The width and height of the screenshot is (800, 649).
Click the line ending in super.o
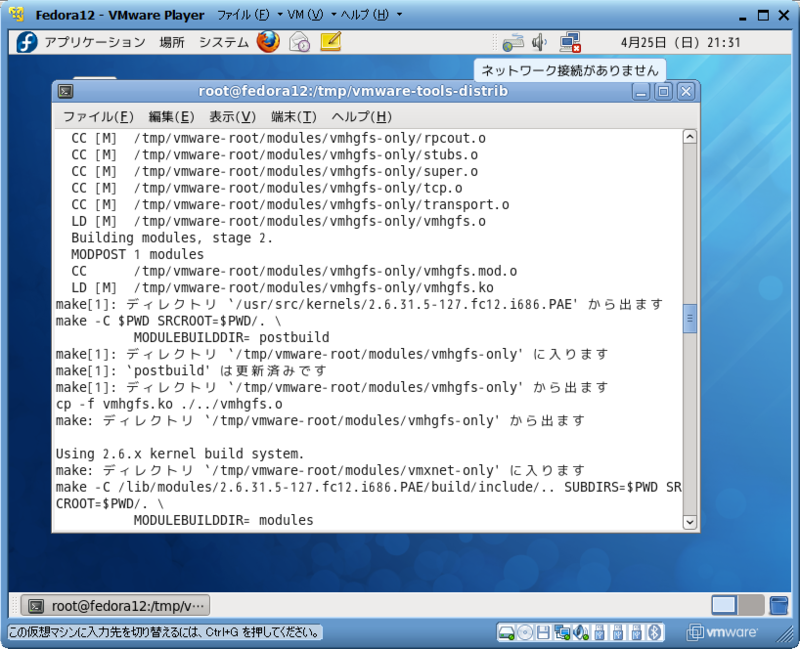[x=274, y=171]
